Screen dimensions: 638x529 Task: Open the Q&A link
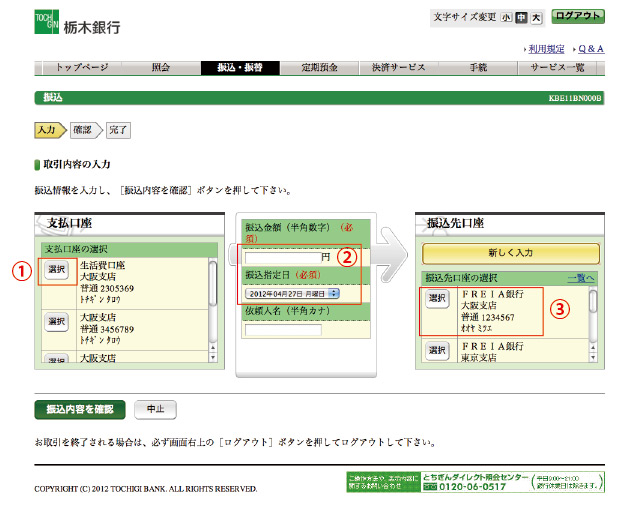point(590,48)
